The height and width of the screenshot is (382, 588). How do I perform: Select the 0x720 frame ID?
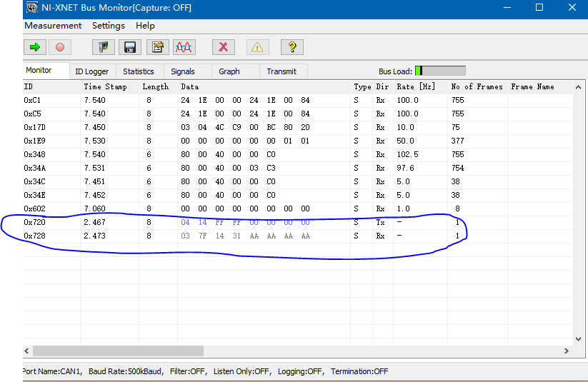34,222
